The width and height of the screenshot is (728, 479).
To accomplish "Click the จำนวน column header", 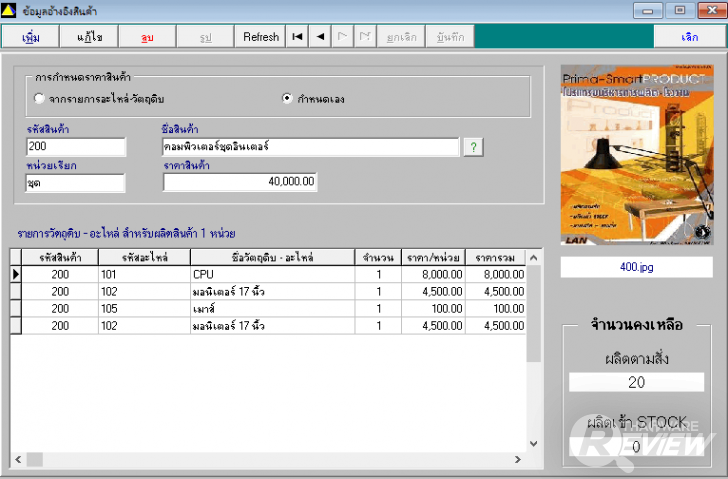I will click(x=378, y=258).
